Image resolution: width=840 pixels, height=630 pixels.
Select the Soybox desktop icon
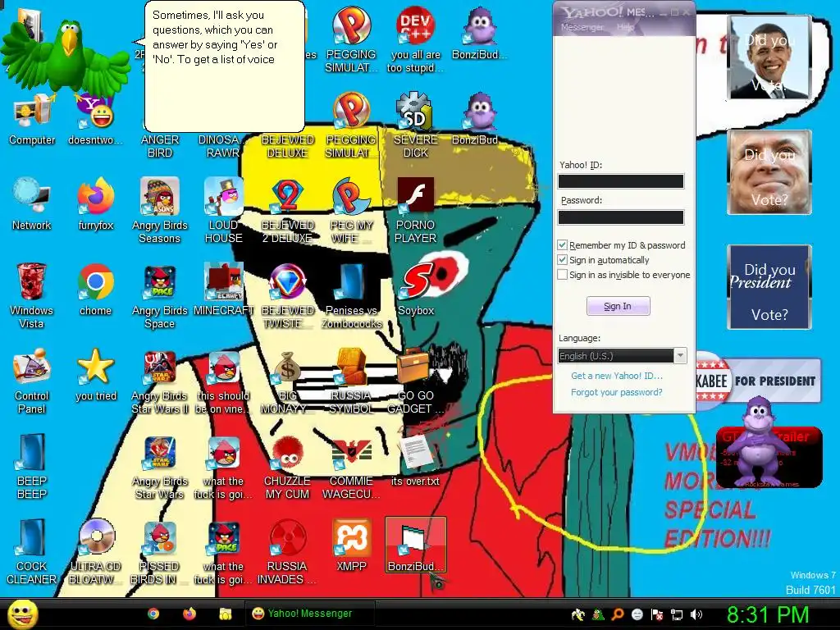[416, 290]
